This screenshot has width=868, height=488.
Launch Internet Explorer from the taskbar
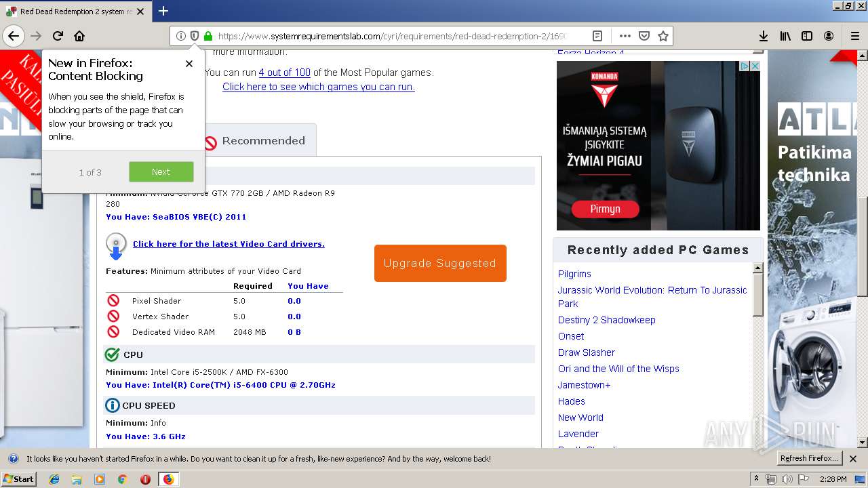click(54, 479)
